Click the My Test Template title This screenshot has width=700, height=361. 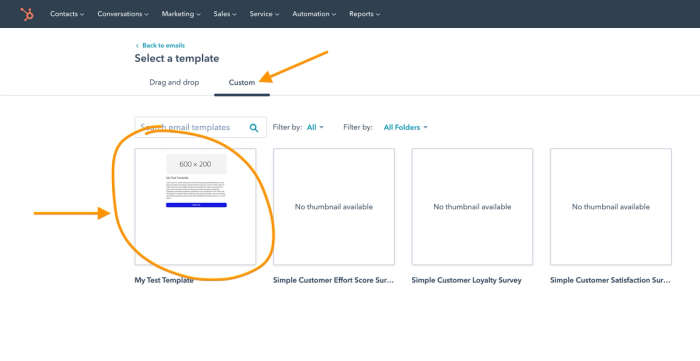point(164,280)
